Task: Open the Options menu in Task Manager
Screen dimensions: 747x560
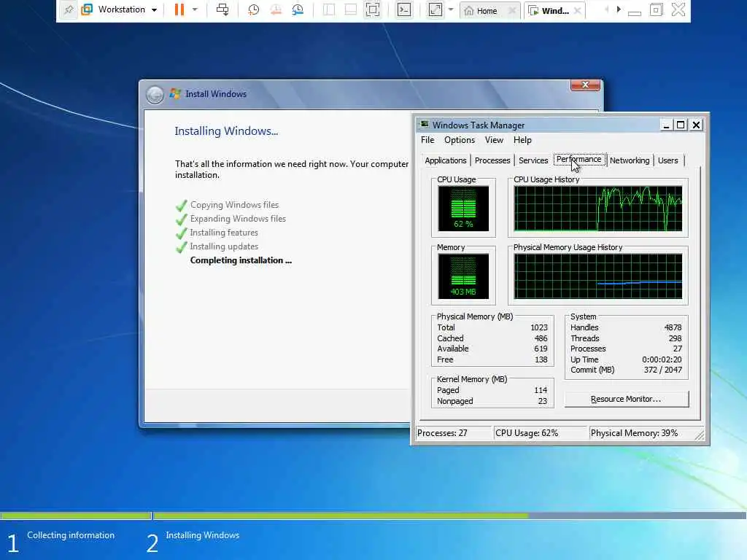Action: pos(460,140)
